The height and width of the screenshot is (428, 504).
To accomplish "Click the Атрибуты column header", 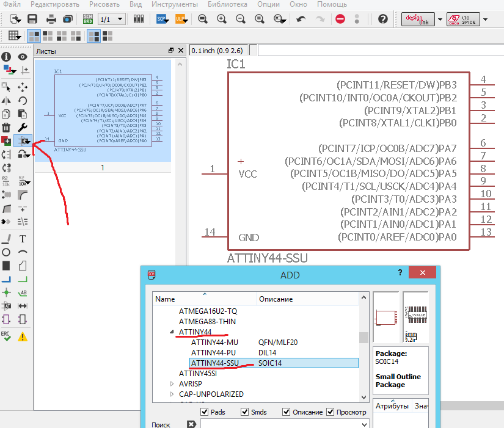I will click(x=392, y=406).
